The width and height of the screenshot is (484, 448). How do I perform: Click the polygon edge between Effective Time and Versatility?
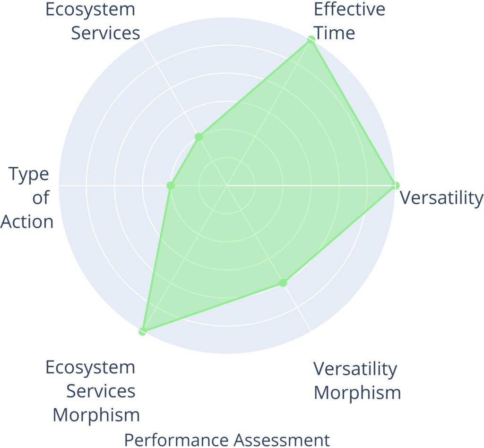click(x=354, y=113)
